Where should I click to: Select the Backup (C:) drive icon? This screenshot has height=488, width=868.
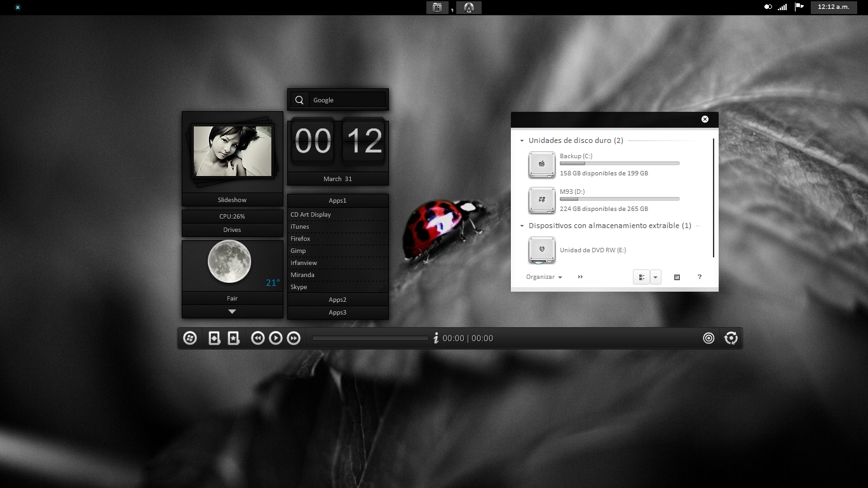coord(542,164)
